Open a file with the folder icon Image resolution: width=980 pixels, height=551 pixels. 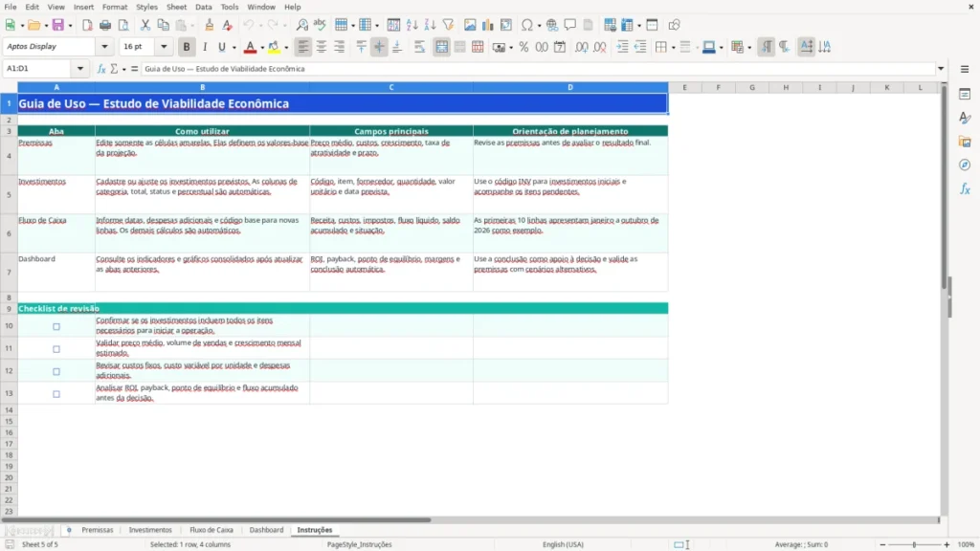pyautogui.click(x=33, y=25)
